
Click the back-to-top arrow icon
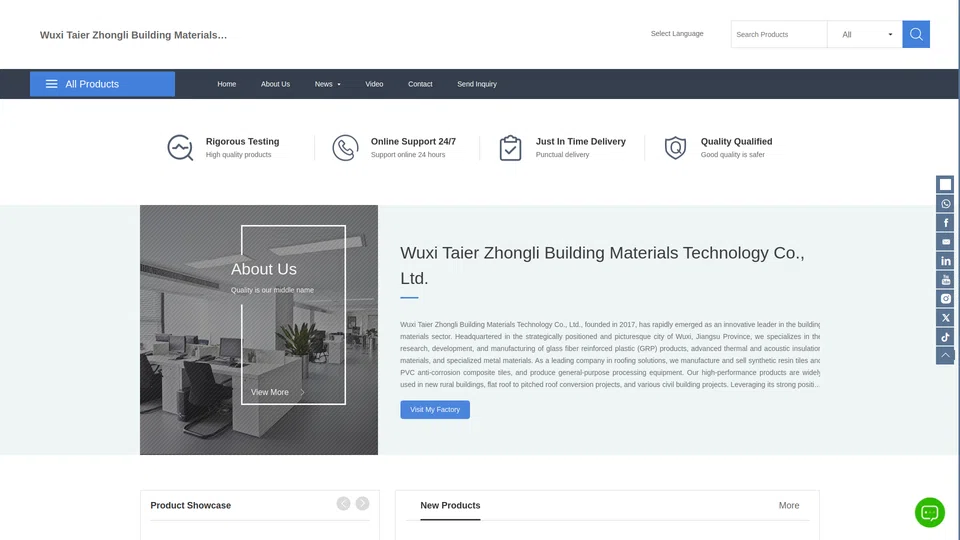945,356
